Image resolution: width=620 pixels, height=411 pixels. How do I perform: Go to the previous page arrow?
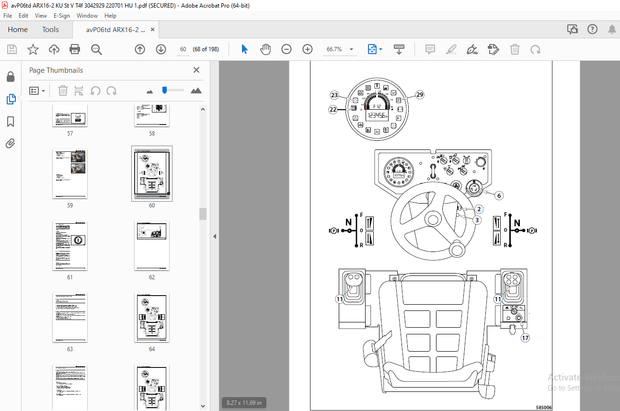[139, 49]
